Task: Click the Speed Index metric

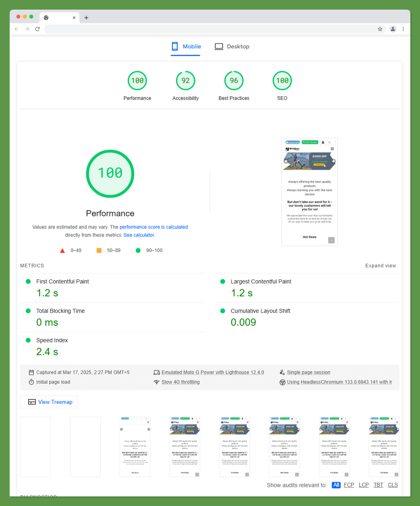Action: [113, 347]
